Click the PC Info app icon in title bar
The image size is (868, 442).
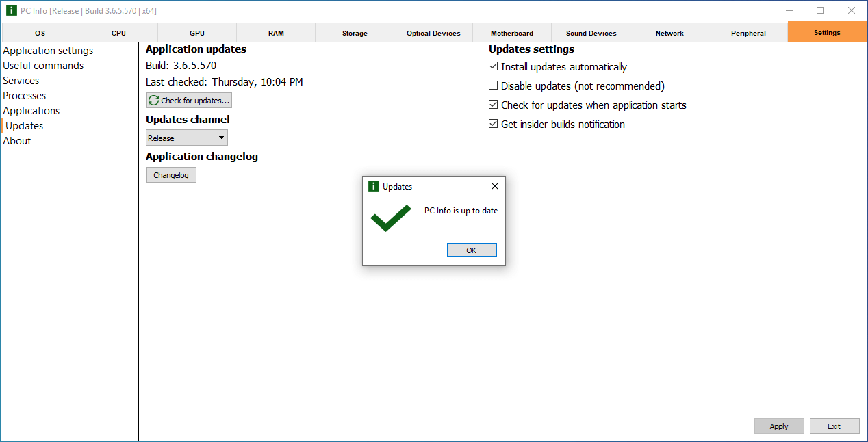(x=11, y=10)
